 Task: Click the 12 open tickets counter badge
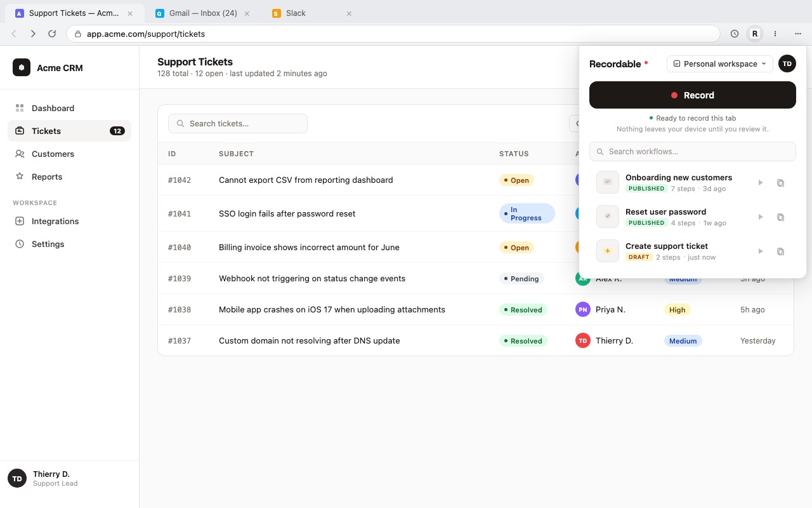tap(117, 131)
